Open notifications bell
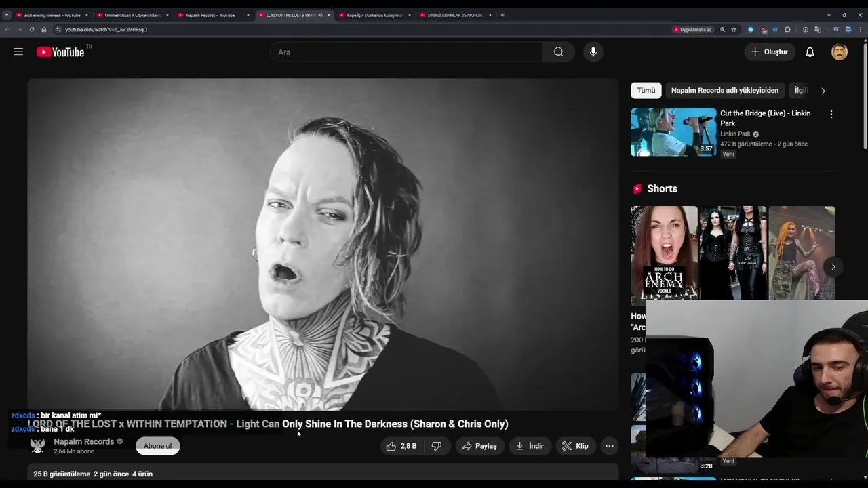The width and height of the screenshot is (868, 488). pyautogui.click(x=810, y=52)
